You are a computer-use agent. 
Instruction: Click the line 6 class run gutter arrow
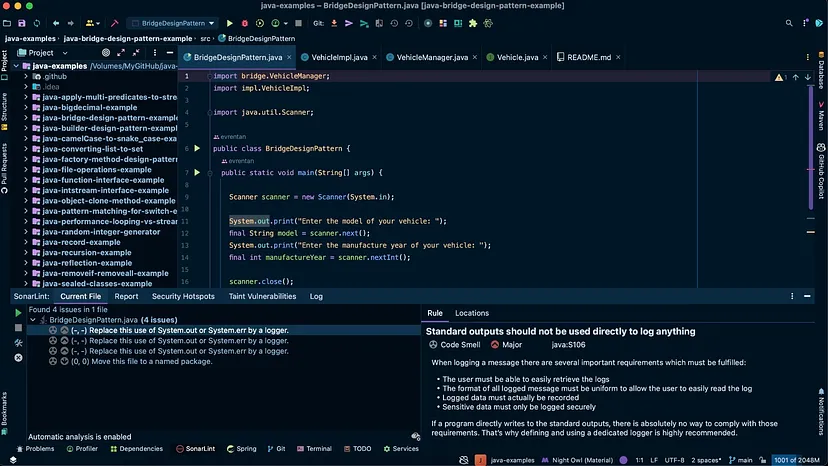(197, 148)
